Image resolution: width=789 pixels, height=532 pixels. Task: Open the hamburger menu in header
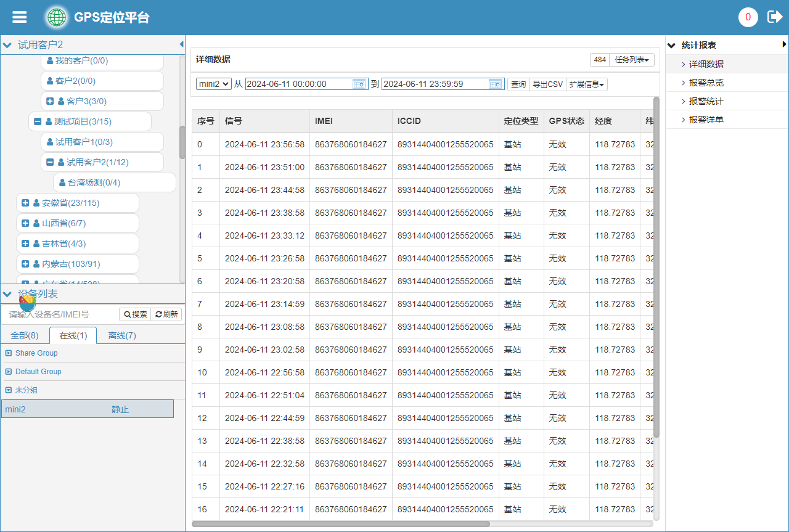click(20, 17)
